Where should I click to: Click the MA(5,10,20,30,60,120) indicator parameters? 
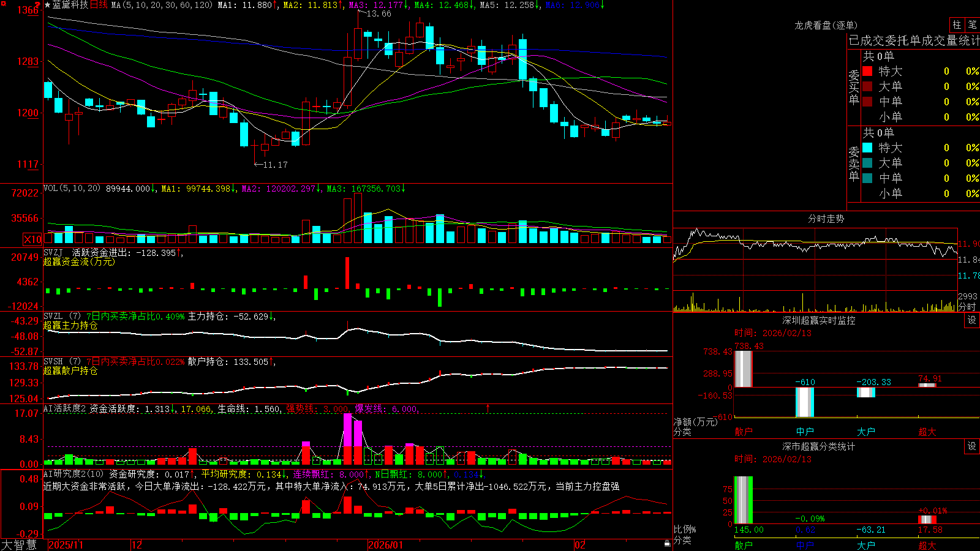162,5
